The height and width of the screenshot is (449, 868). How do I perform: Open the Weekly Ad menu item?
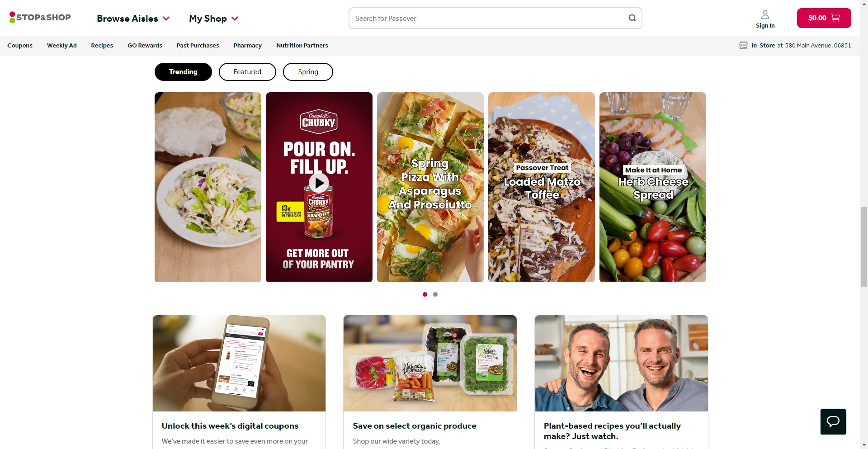tap(62, 45)
